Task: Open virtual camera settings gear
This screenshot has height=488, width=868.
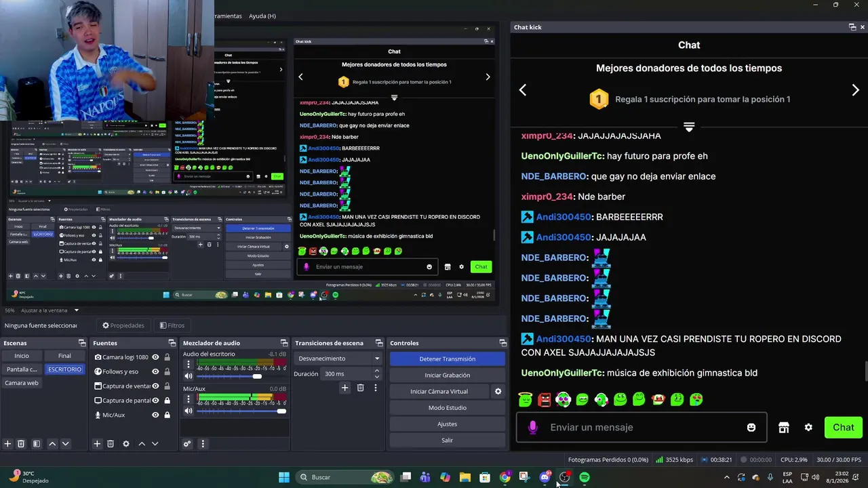Action: click(498, 391)
